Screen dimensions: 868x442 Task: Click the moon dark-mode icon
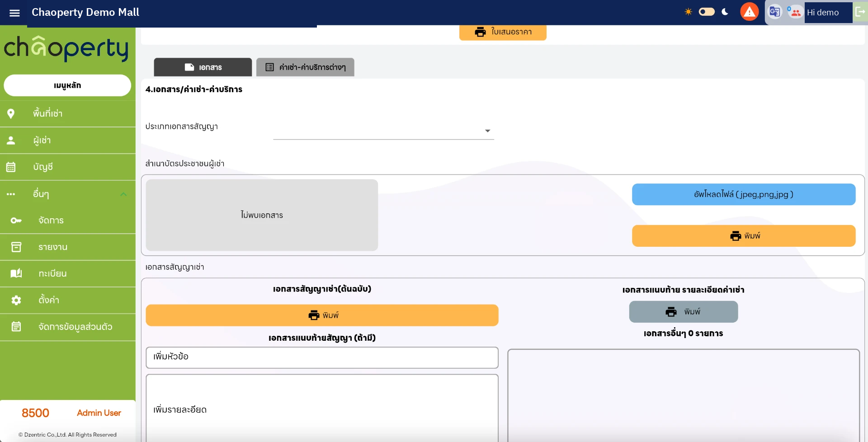[x=725, y=12]
